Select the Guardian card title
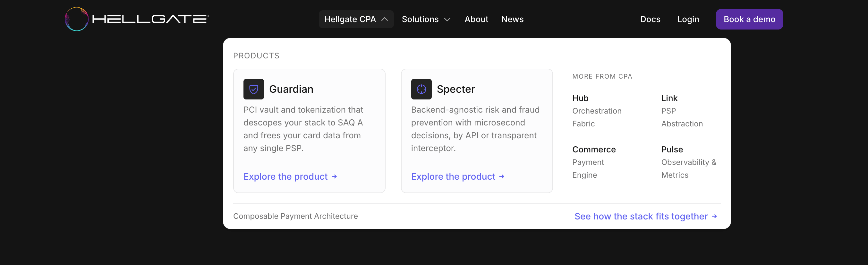This screenshot has height=265, width=868. (291, 89)
